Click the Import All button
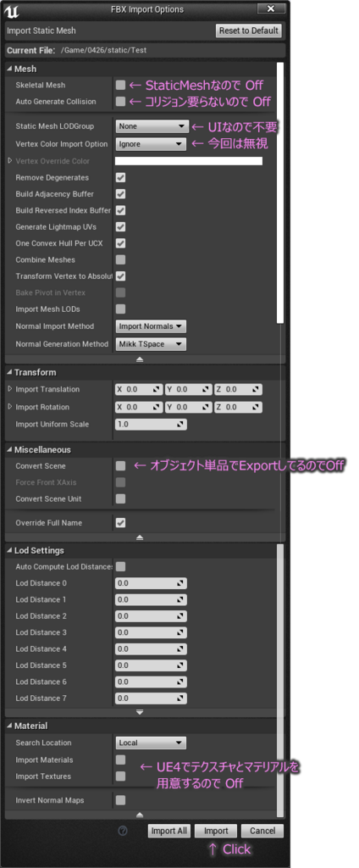359x868 pixels. [170, 831]
